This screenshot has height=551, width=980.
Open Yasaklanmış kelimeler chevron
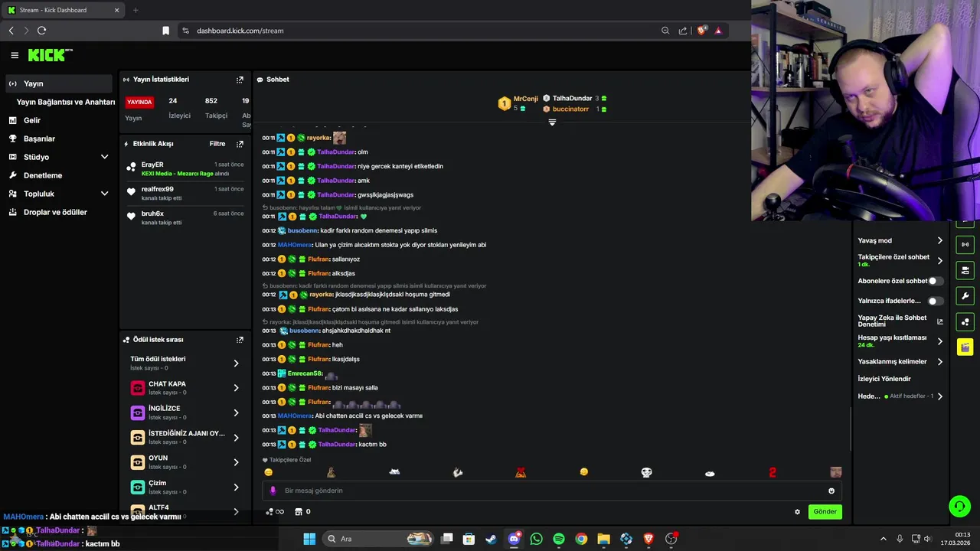click(940, 362)
